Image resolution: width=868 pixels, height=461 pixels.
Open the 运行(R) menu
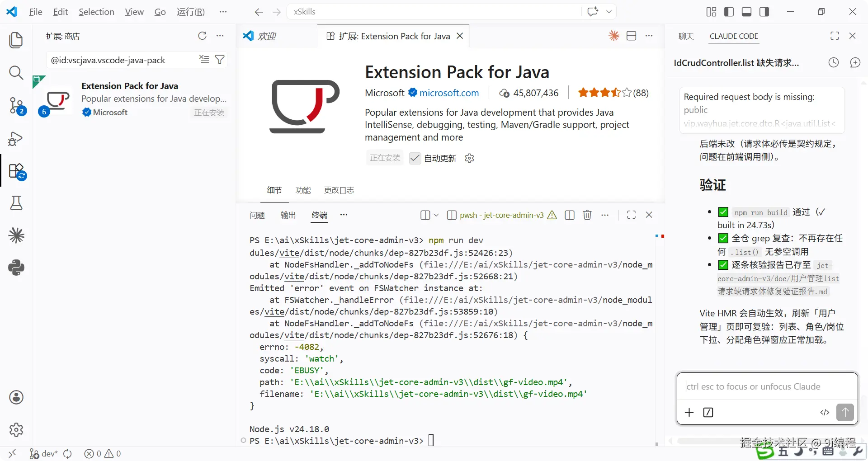pyautogui.click(x=191, y=12)
